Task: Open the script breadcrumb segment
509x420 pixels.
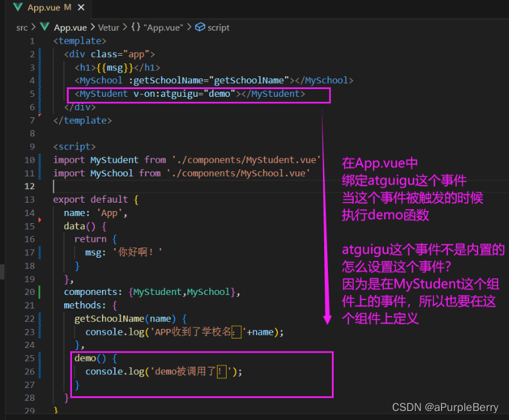Action: point(218,28)
